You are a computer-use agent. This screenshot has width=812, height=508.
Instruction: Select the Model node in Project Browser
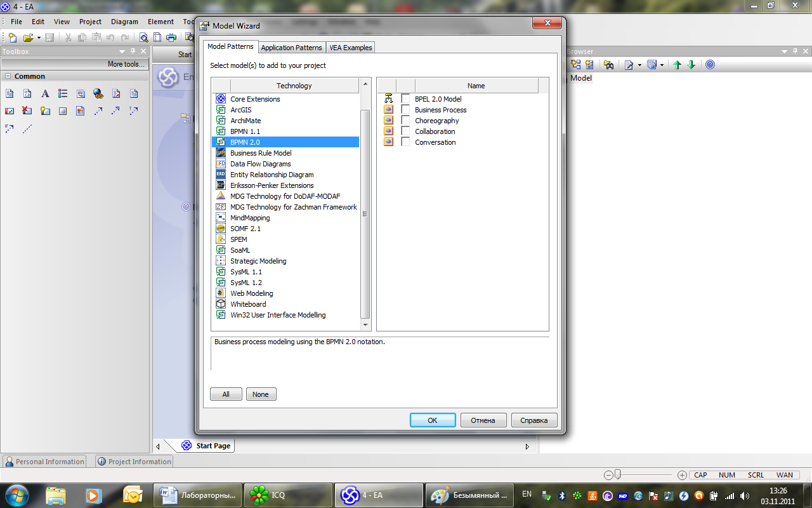580,78
